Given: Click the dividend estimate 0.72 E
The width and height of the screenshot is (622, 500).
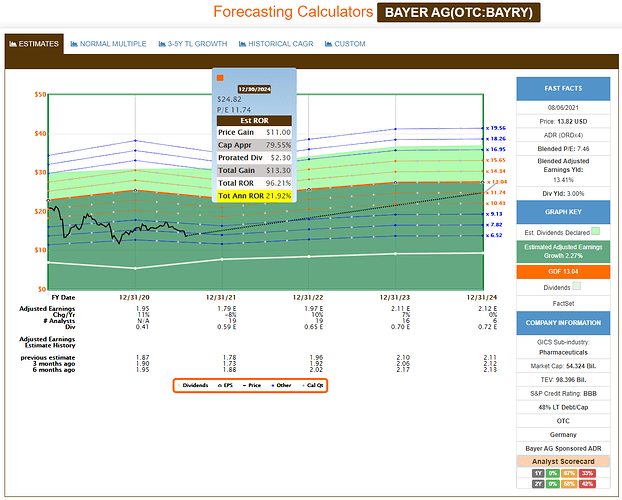Looking at the screenshot, I should (487, 327).
